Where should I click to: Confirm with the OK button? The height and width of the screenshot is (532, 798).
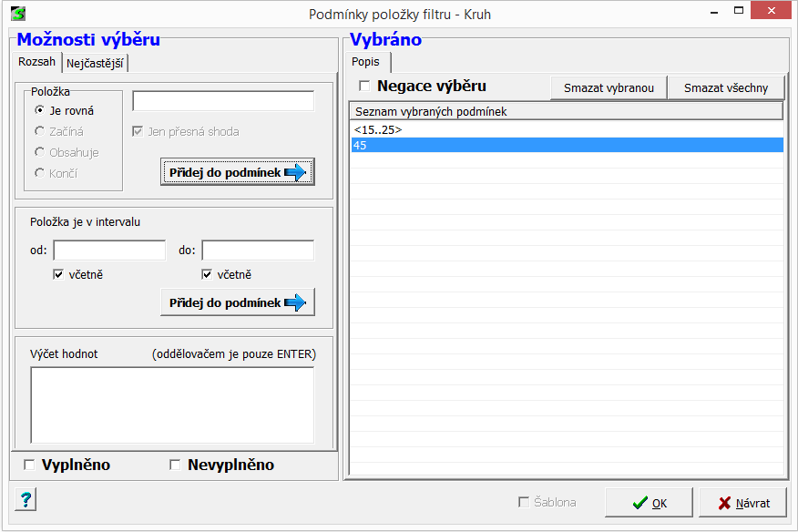[x=650, y=503]
